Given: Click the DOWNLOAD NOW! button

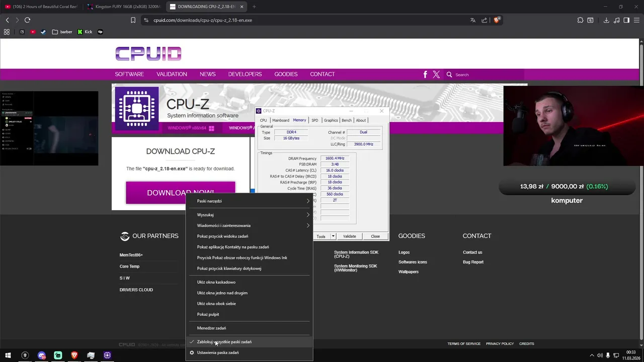Looking at the screenshot, I should (181, 193).
